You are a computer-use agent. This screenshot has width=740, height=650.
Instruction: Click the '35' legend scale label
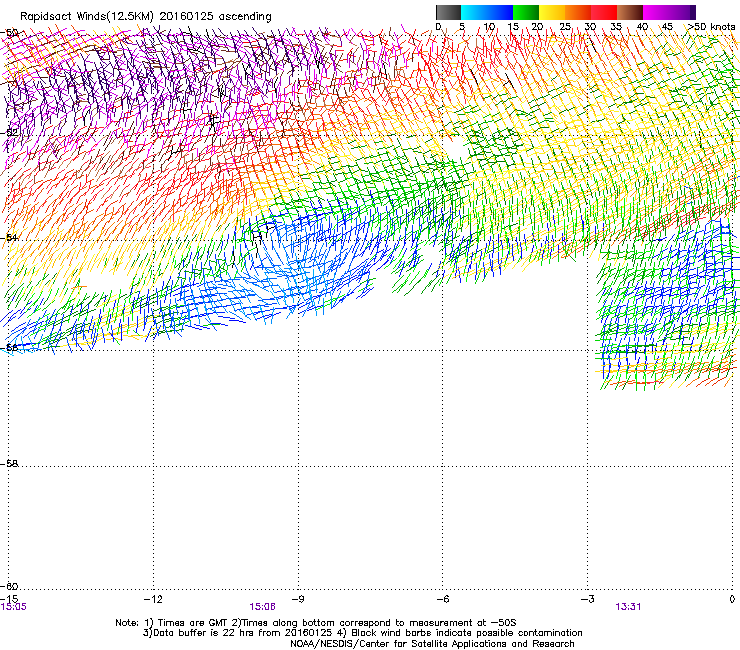click(x=616, y=27)
